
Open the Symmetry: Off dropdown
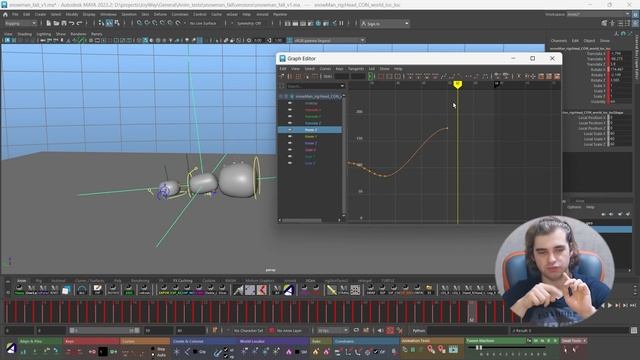(x=249, y=23)
